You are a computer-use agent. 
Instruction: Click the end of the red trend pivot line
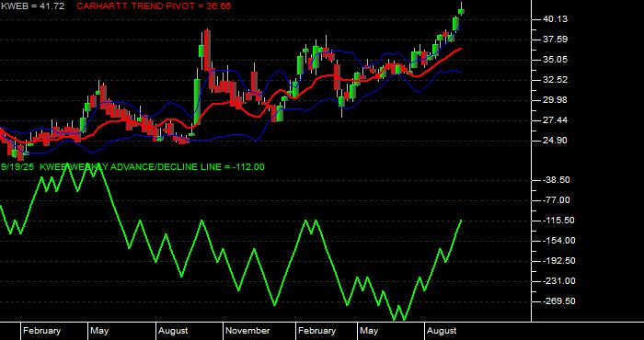(460, 49)
